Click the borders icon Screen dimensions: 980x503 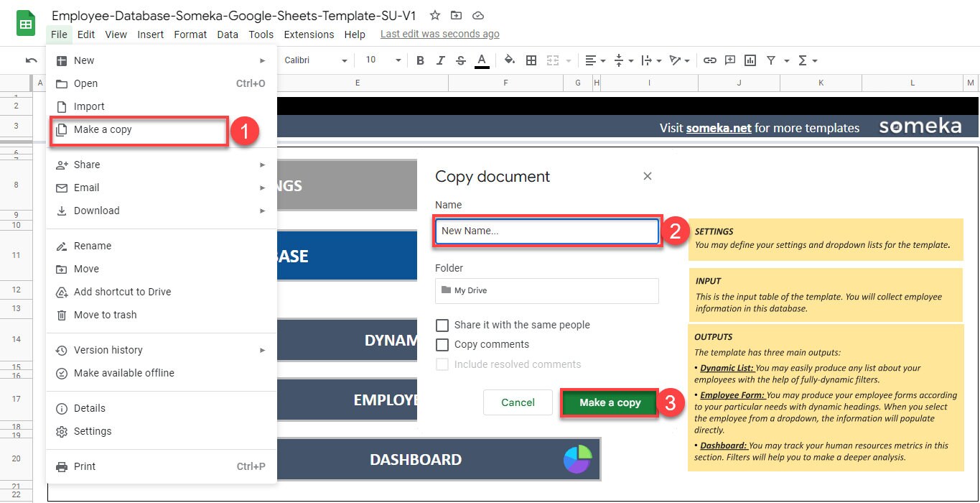(531, 60)
